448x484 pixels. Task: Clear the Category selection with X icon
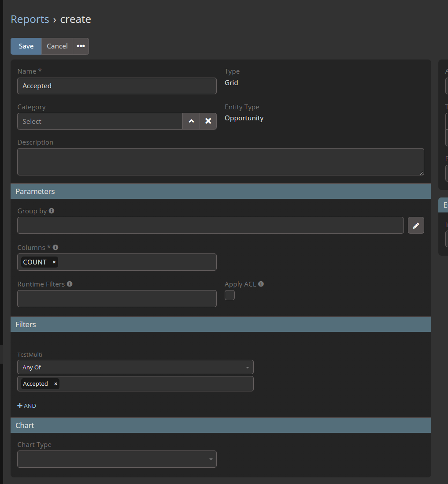pyautogui.click(x=208, y=121)
